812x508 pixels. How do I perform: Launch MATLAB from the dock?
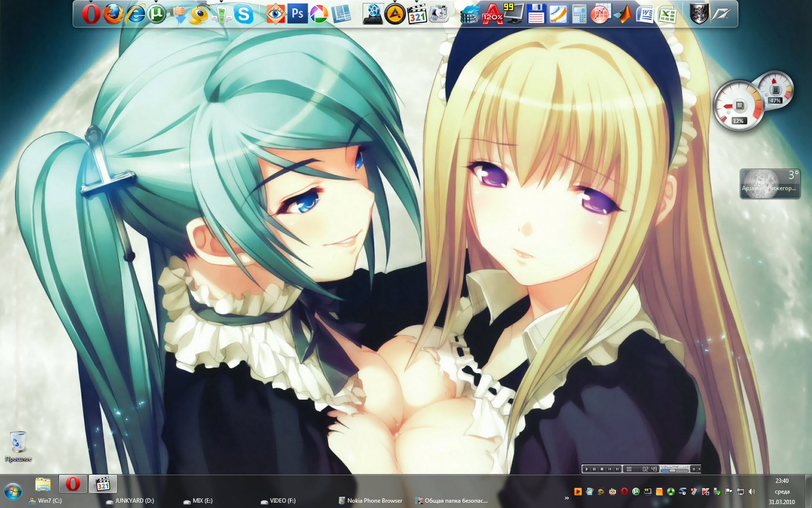pos(623,14)
